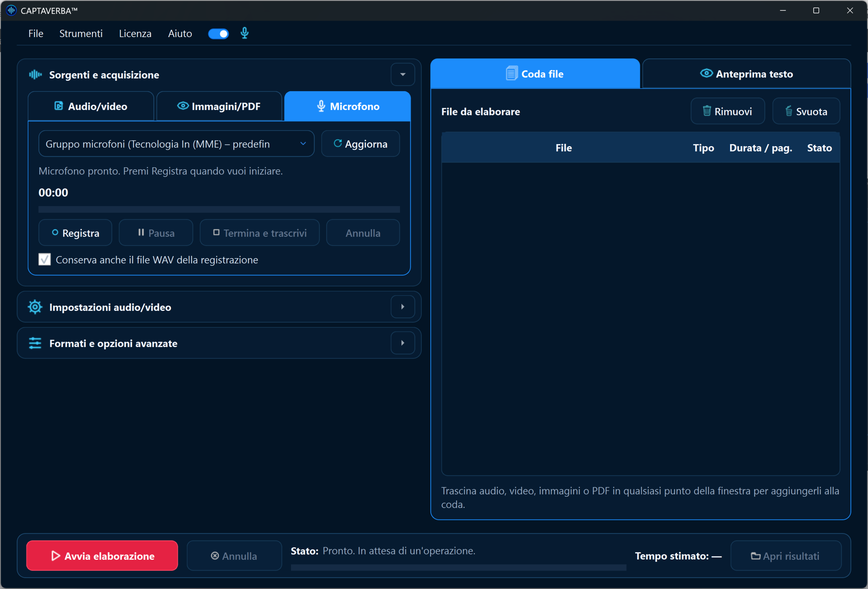The image size is (868, 589).
Task: Click Termina e trascrivi
Action: click(260, 233)
